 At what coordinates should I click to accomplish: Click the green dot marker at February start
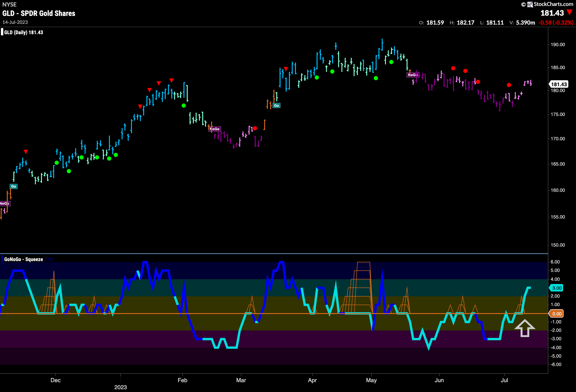[x=184, y=106]
